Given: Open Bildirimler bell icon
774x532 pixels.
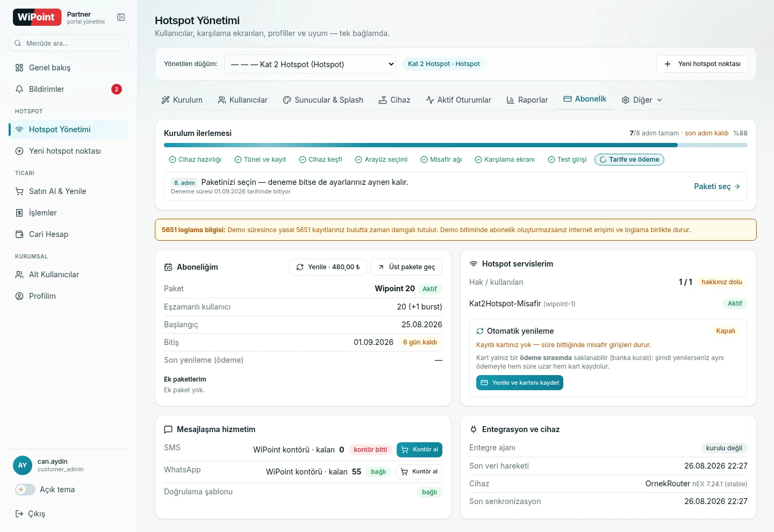Looking at the screenshot, I should (19, 89).
